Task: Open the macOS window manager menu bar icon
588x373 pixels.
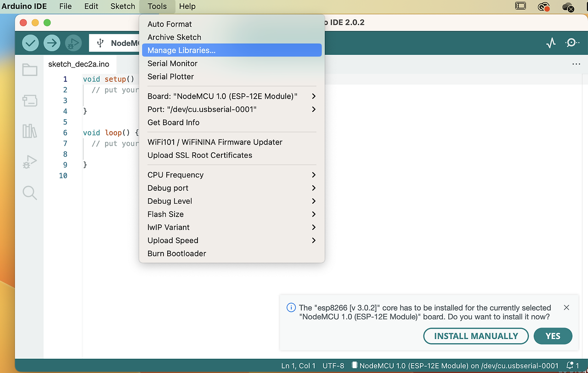Action: pos(520,6)
